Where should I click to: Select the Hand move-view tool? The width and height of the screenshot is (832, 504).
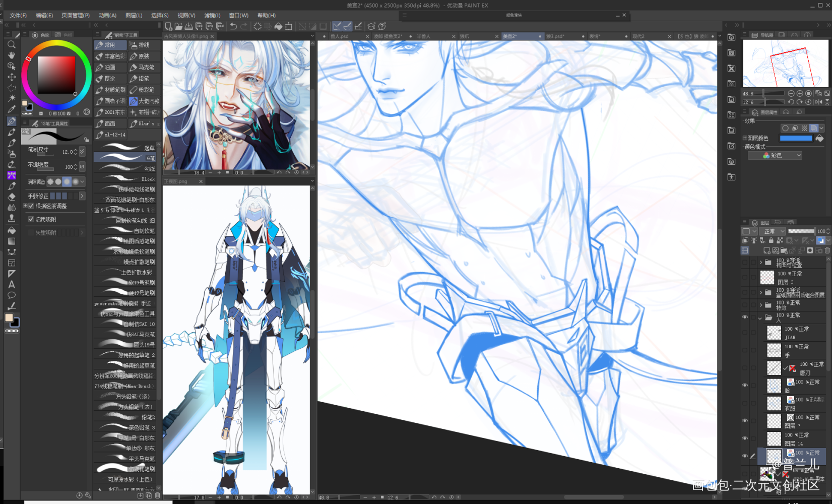coord(11,55)
